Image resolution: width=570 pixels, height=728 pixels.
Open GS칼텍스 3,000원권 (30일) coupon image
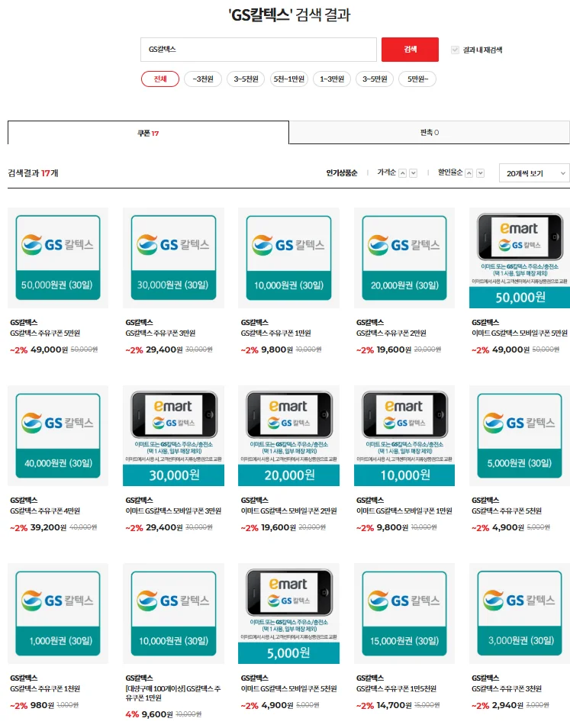coord(520,614)
